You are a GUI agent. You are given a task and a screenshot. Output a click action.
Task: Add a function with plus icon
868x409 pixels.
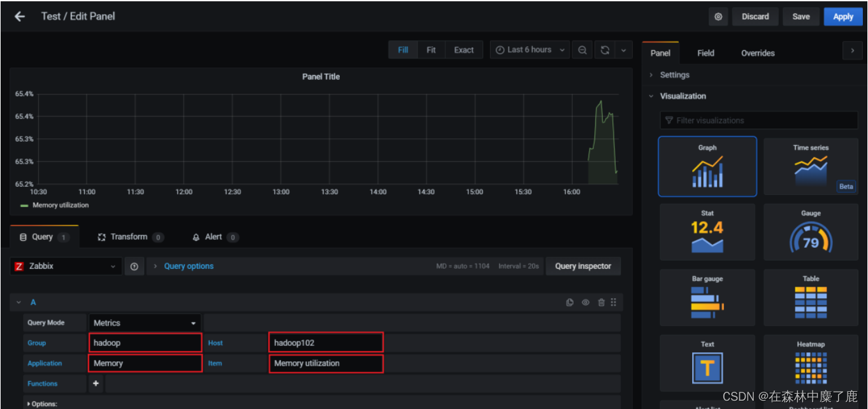[x=96, y=384]
